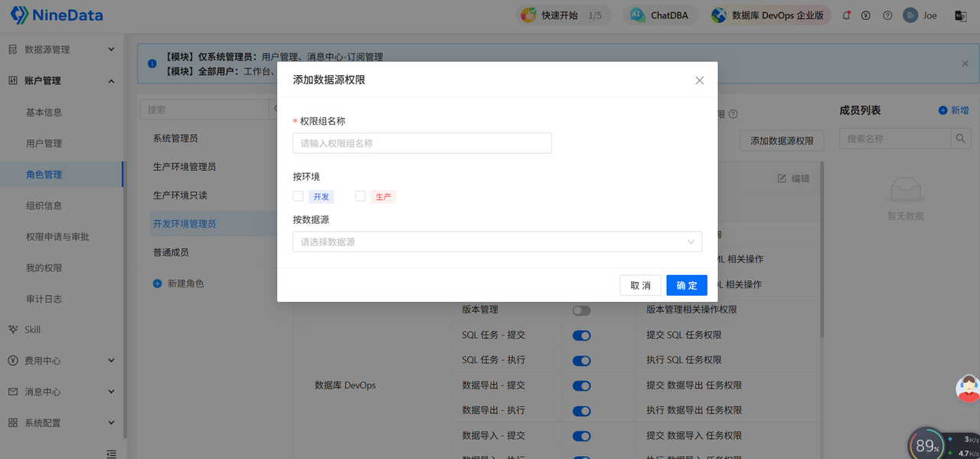Toggle the 数据导出 - 执行 switch

click(x=582, y=411)
